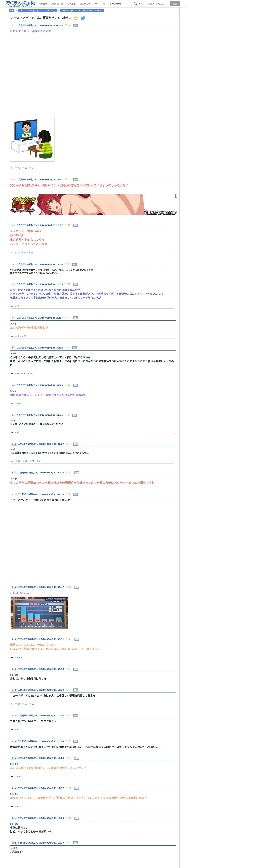Open 個人設定 in the top navigation

pos(71,4)
